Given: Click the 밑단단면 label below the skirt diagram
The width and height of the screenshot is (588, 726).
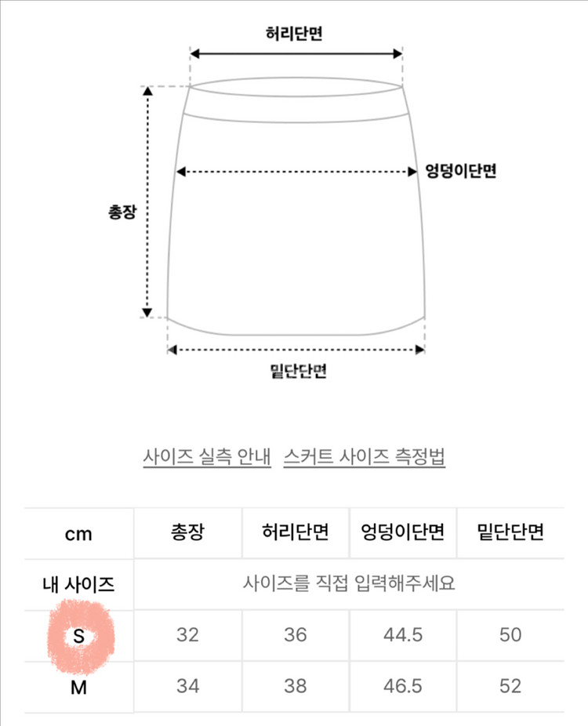Looking at the screenshot, I should (x=296, y=372).
